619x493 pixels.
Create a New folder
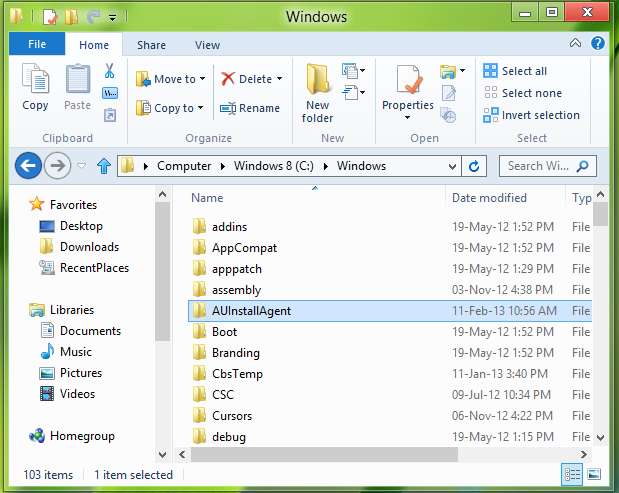click(x=317, y=94)
